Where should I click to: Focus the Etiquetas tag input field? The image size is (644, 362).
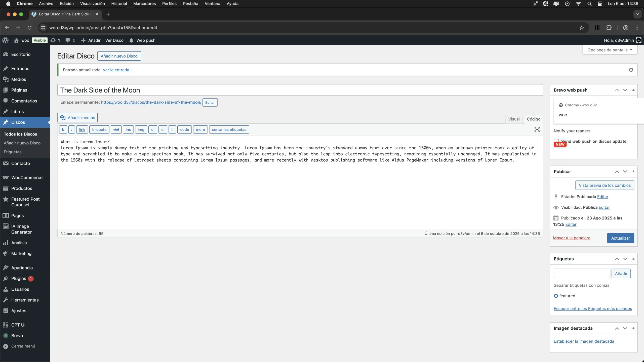(582, 273)
